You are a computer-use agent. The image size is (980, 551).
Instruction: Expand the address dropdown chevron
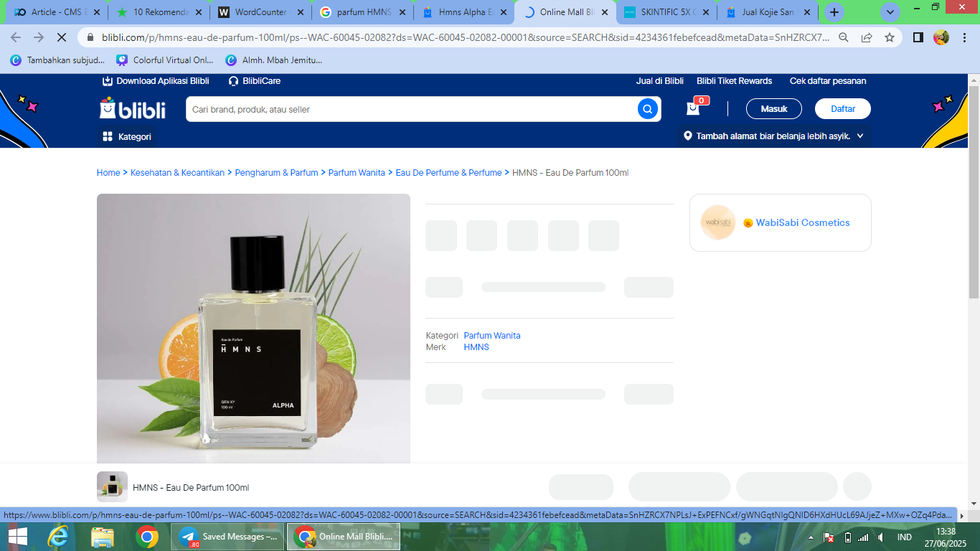tap(860, 136)
